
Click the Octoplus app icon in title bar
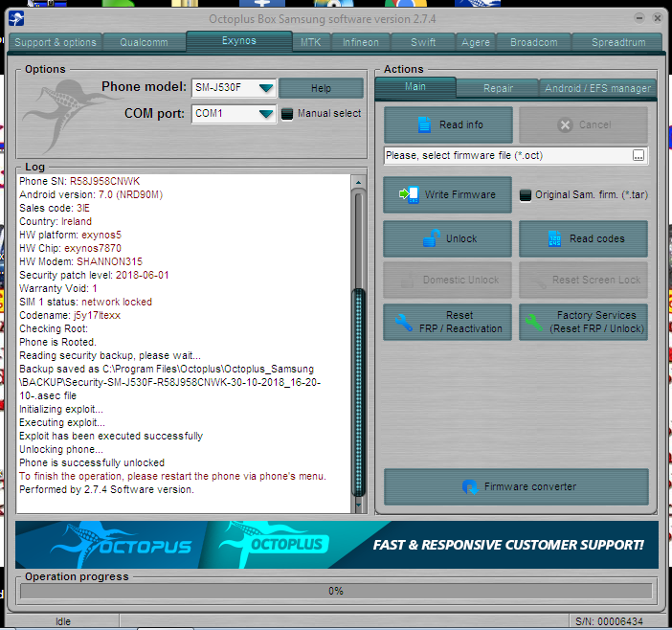(x=16, y=18)
